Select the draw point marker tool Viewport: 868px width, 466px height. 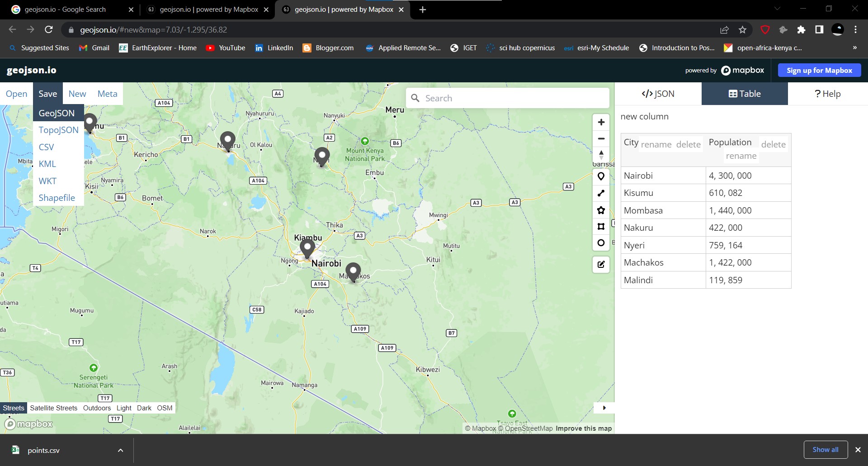tap(601, 176)
